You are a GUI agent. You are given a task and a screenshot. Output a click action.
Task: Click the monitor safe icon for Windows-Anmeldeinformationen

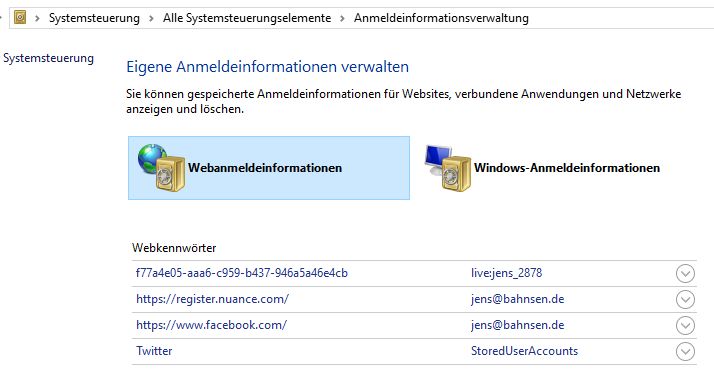click(x=448, y=168)
